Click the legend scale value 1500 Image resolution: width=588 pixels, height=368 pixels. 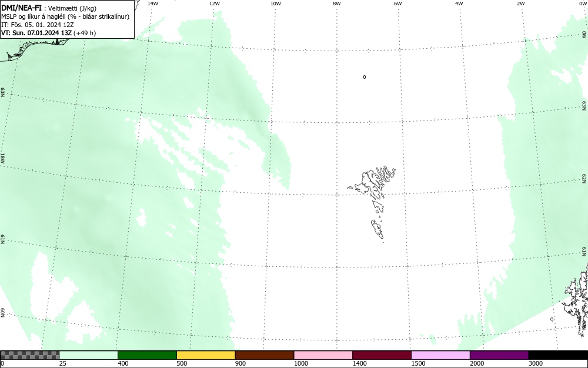(x=418, y=363)
